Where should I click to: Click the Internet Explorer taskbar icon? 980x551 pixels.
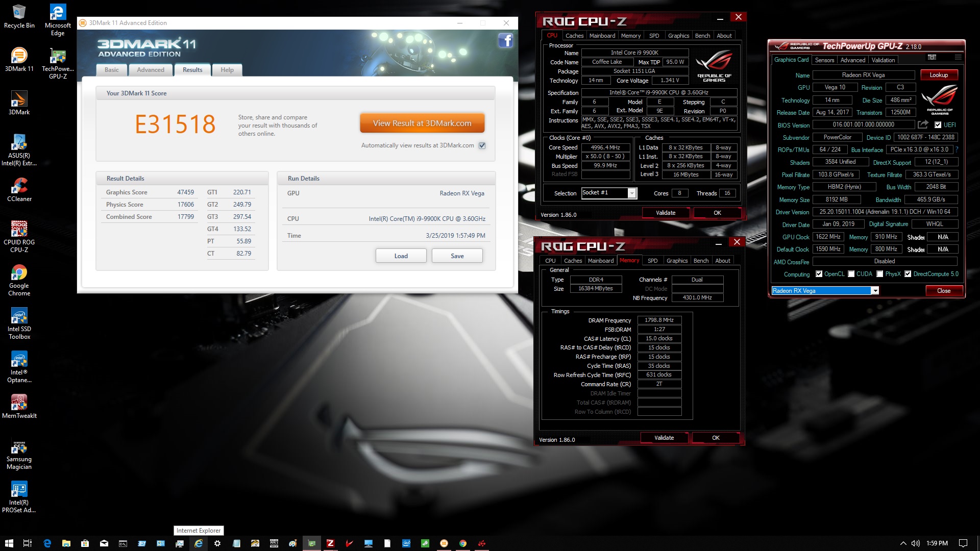point(199,543)
